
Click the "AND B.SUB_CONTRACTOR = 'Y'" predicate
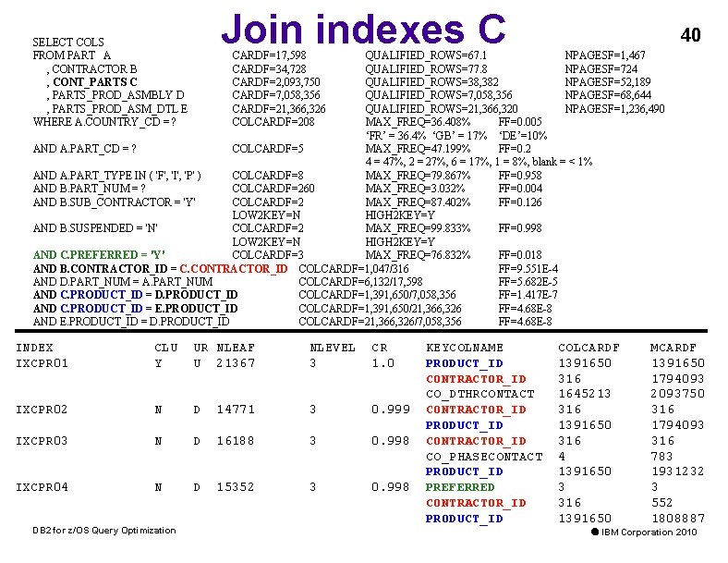pos(115,202)
